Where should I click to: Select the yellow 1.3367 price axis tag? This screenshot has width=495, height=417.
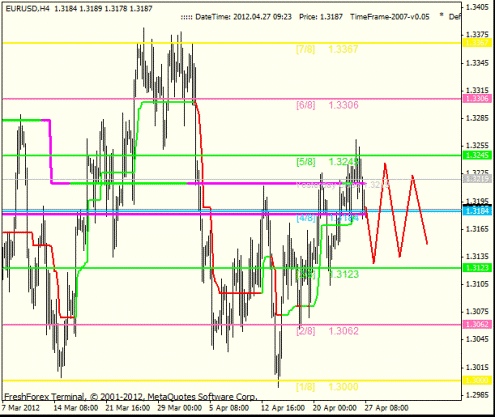click(477, 43)
